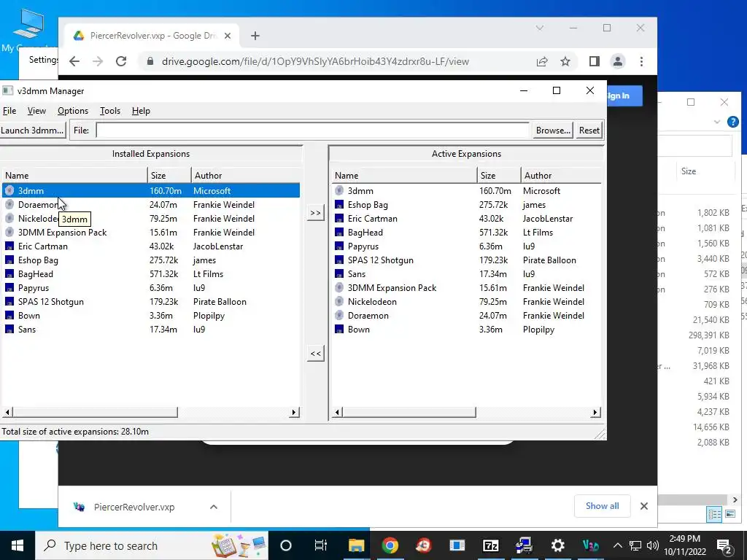
Task: Open the 7-Zip taskbar icon
Action: point(491,545)
